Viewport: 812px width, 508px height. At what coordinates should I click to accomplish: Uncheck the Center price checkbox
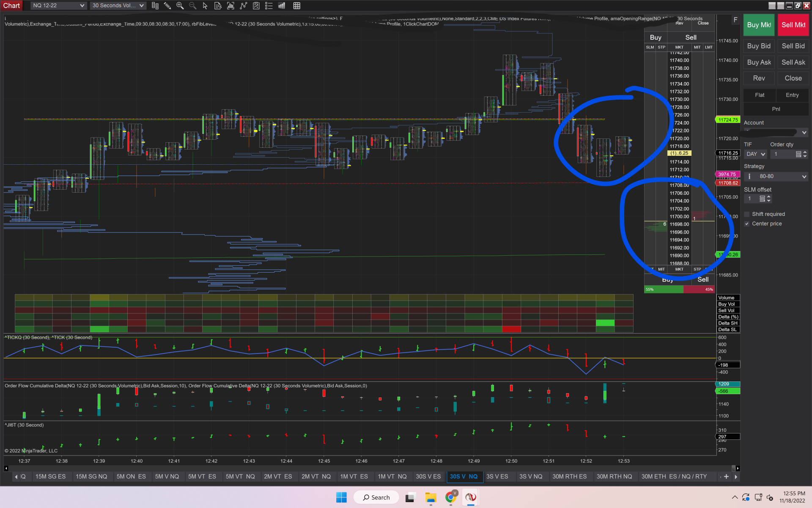tap(747, 224)
